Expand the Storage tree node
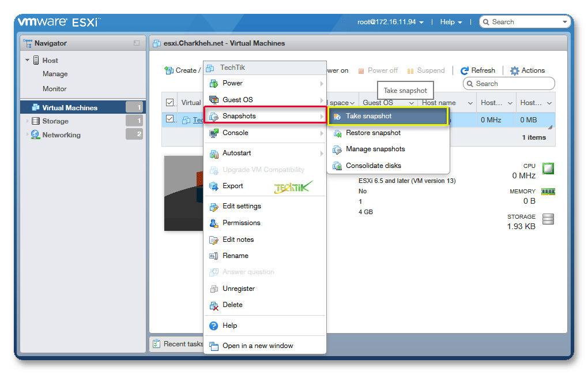 point(27,121)
